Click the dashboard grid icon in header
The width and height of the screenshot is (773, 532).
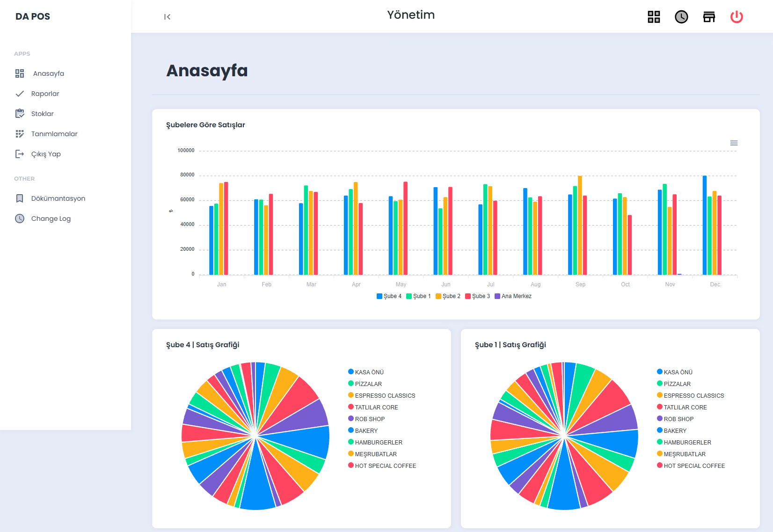[x=654, y=17]
